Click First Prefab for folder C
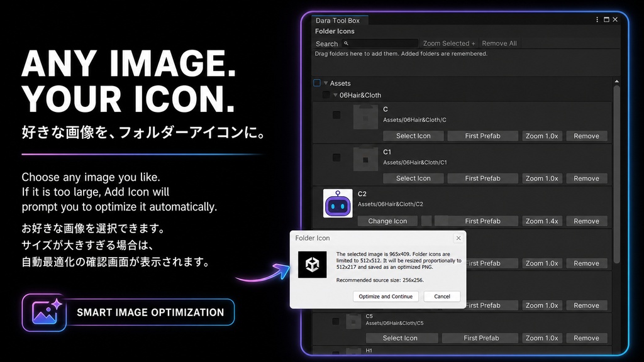Image resolution: width=644 pixels, height=362 pixels. 482,136
